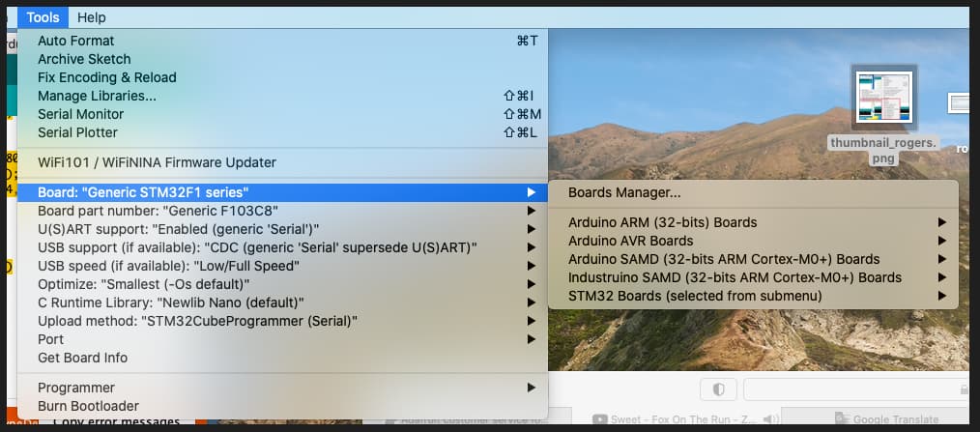
Task: Launch the Serial Monitor
Action: click(282, 114)
